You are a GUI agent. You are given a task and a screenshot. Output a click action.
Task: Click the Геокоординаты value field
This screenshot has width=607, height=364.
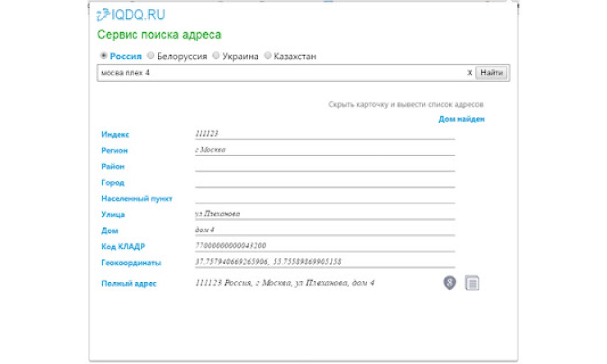coord(325,262)
